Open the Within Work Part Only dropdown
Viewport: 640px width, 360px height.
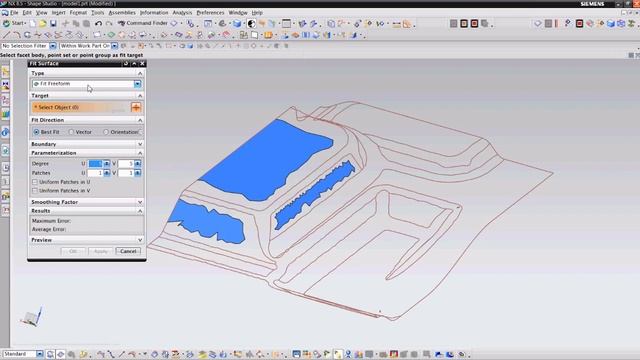[x=115, y=46]
